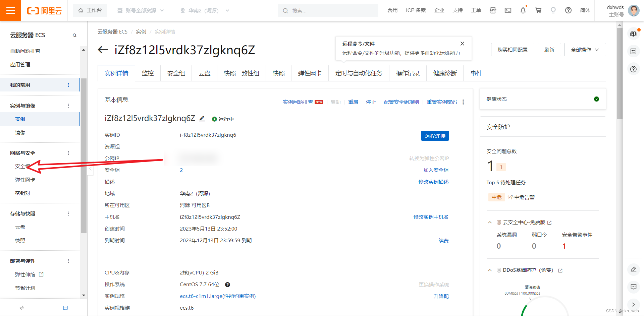Open the right panel chat message icon
This screenshot has width=644, height=316.
633,287
